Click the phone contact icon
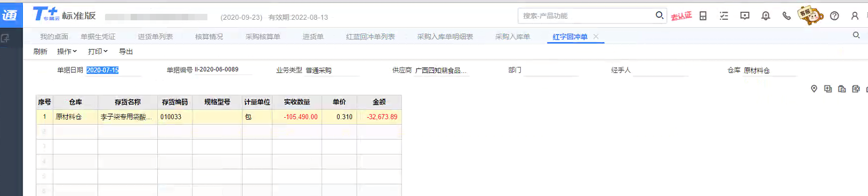Screen dimensions: 868x196 point(786,16)
